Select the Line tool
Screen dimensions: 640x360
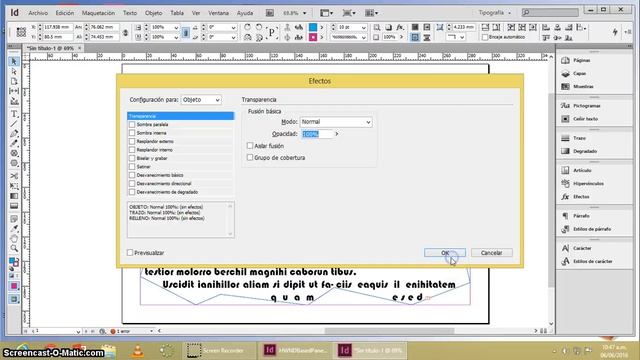click(14, 124)
